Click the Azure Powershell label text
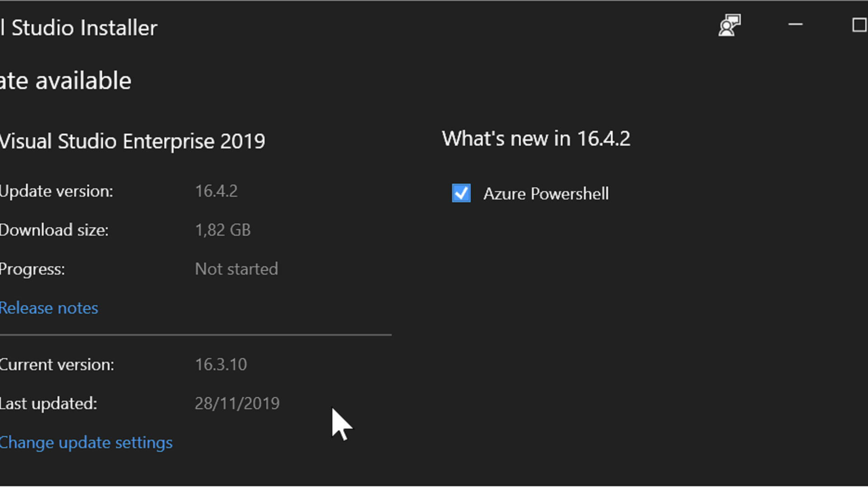The height and width of the screenshot is (488, 868). (546, 194)
